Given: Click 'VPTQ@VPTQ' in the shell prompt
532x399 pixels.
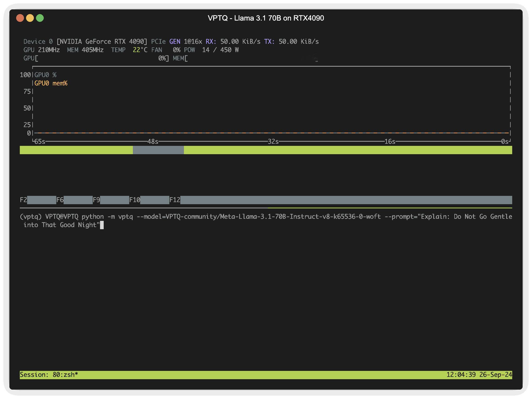Looking at the screenshot, I should tap(62, 217).
